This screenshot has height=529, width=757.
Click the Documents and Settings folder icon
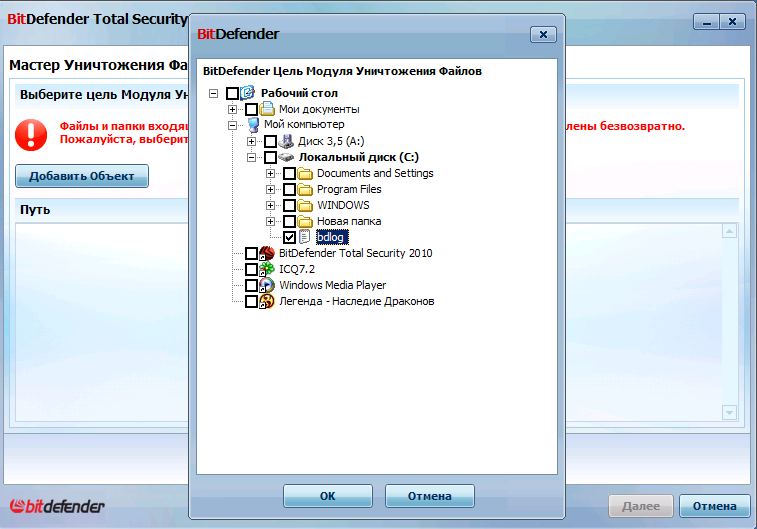305,173
